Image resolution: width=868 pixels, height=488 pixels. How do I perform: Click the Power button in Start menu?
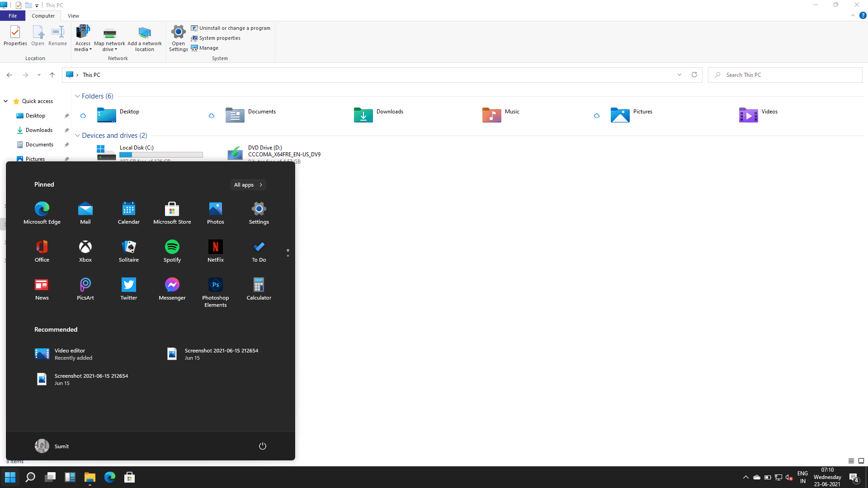(262, 446)
